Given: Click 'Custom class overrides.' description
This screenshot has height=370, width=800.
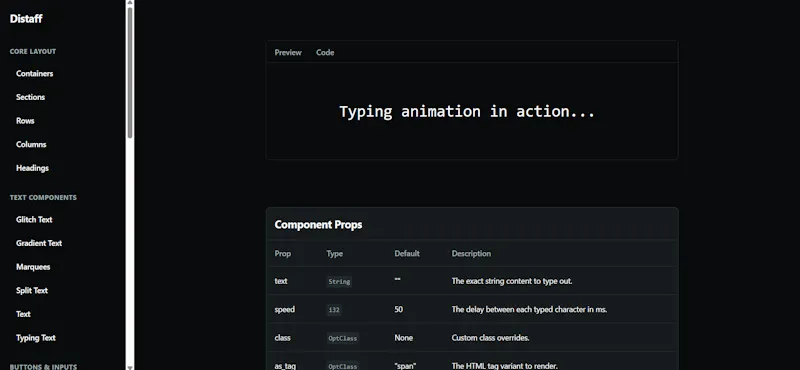Looking at the screenshot, I should click(x=490, y=338).
